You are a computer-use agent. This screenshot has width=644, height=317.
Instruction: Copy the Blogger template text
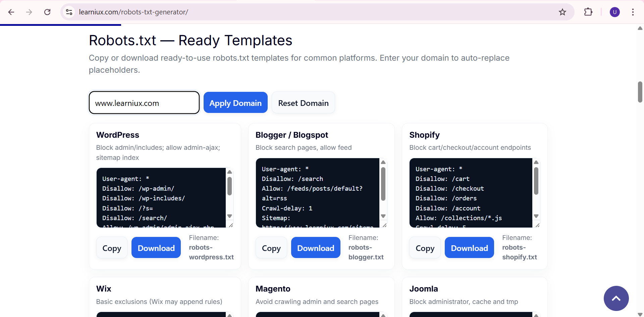click(x=271, y=248)
